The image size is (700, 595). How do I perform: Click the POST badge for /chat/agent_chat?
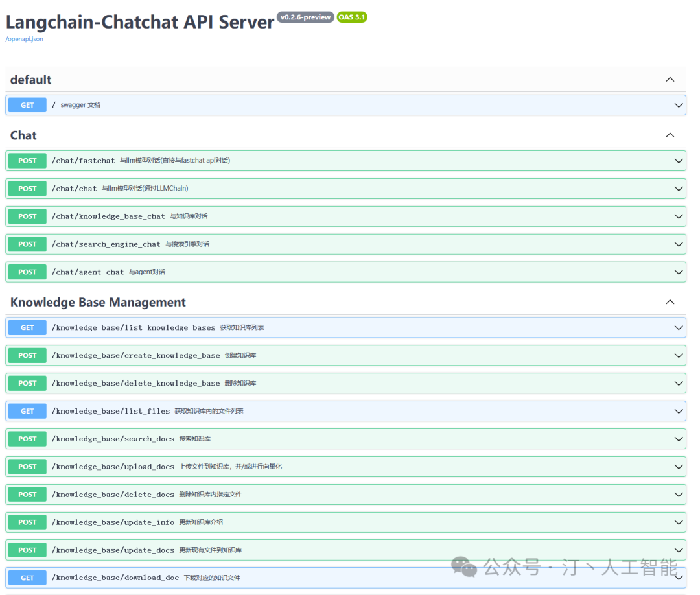(x=27, y=272)
